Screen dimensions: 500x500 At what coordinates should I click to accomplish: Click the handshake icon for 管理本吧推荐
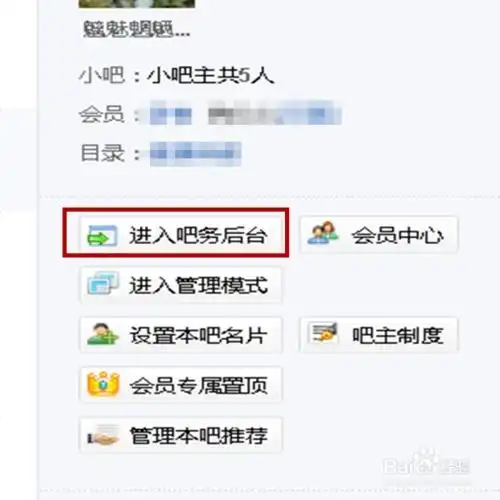coord(103,435)
